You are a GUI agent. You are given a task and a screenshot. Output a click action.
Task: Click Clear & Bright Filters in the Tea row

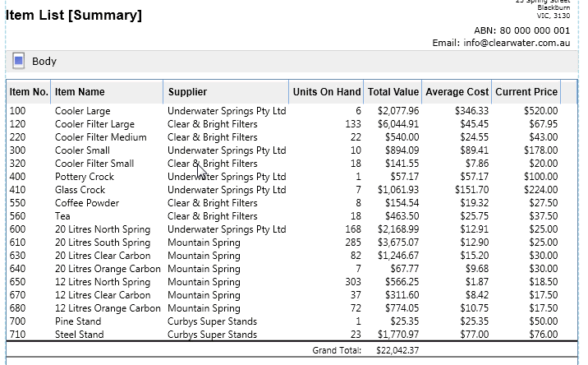click(x=212, y=216)
